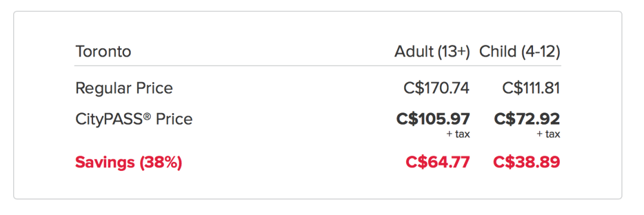Screen dimensions: 644x215
Task: Click adult CityPASS price C$105.97
Action: point(433,119)
